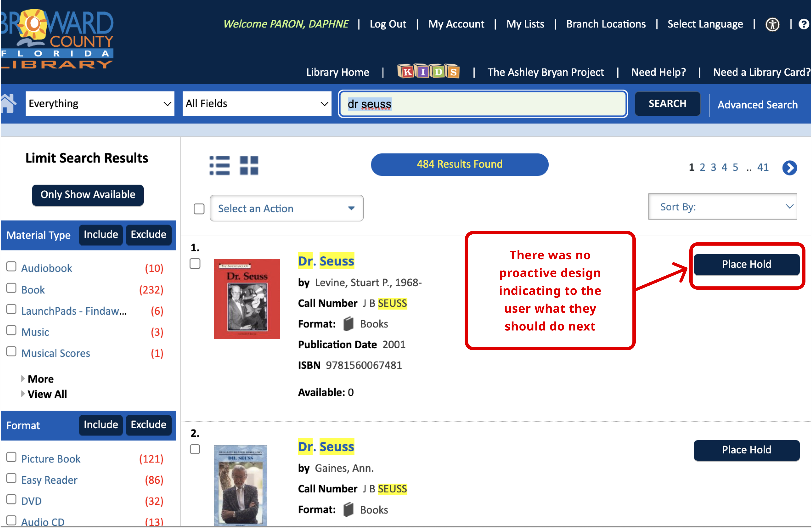Click the red Dr. Seuss book cover

click(x=247, y=299)
